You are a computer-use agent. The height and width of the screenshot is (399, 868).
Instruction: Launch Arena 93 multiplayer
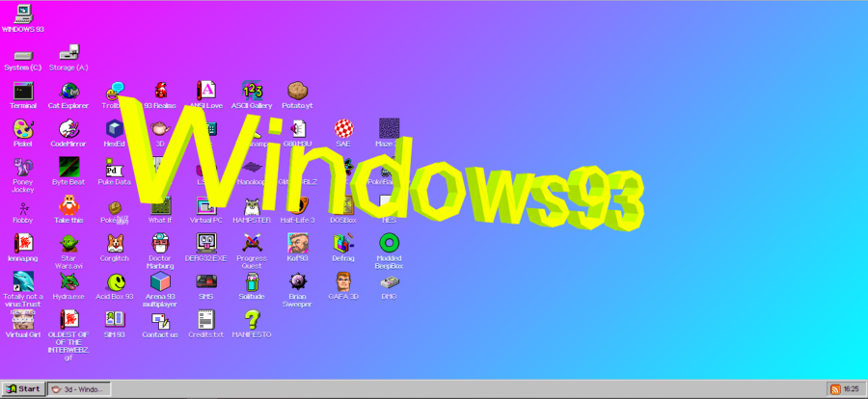tap(160, 281)
